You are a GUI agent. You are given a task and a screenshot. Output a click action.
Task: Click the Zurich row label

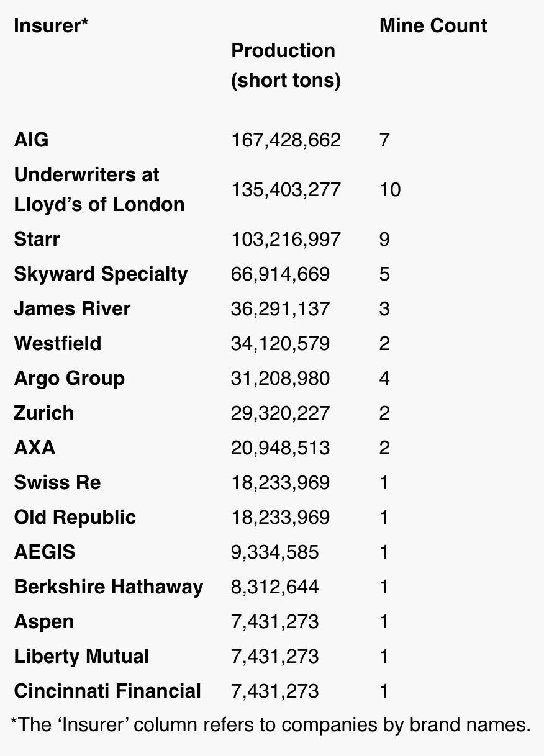click(43, 413)
